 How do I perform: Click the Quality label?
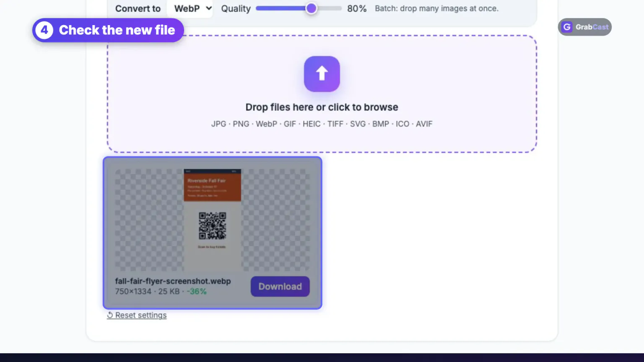pyautogui.click(x=236, y=8)
